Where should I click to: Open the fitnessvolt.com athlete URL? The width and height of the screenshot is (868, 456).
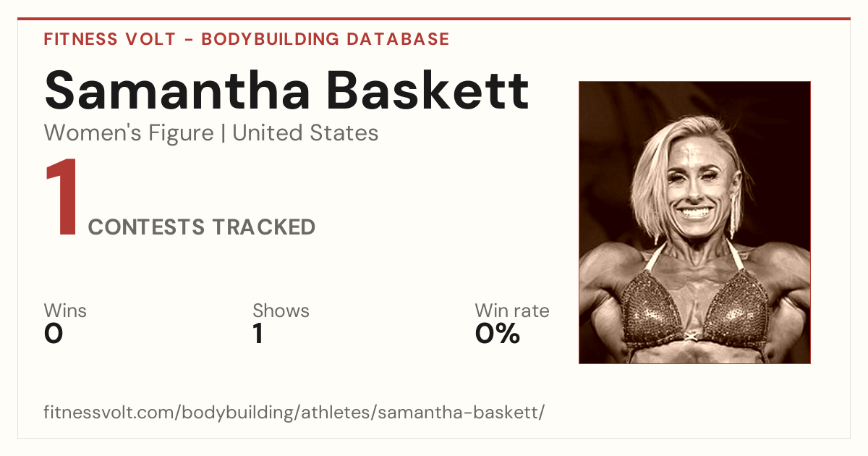294,413
